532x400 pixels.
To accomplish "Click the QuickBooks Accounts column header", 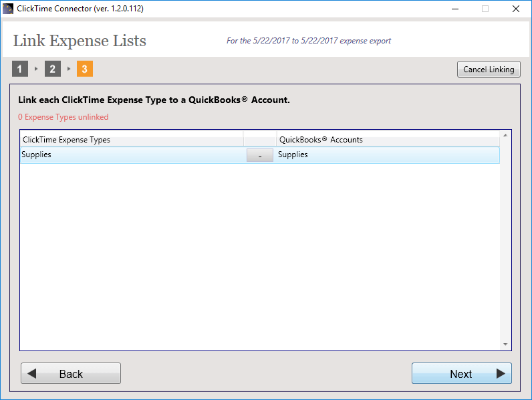I will tap(388, 140).
